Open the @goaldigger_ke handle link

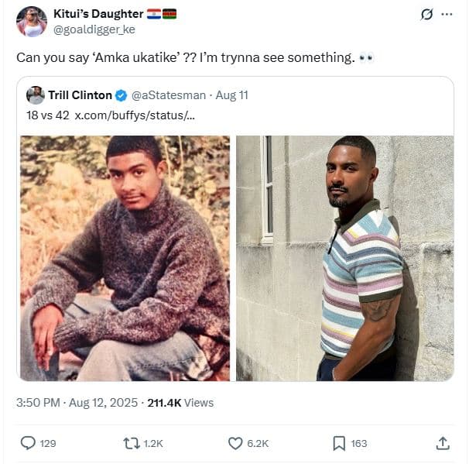[93, 29]
